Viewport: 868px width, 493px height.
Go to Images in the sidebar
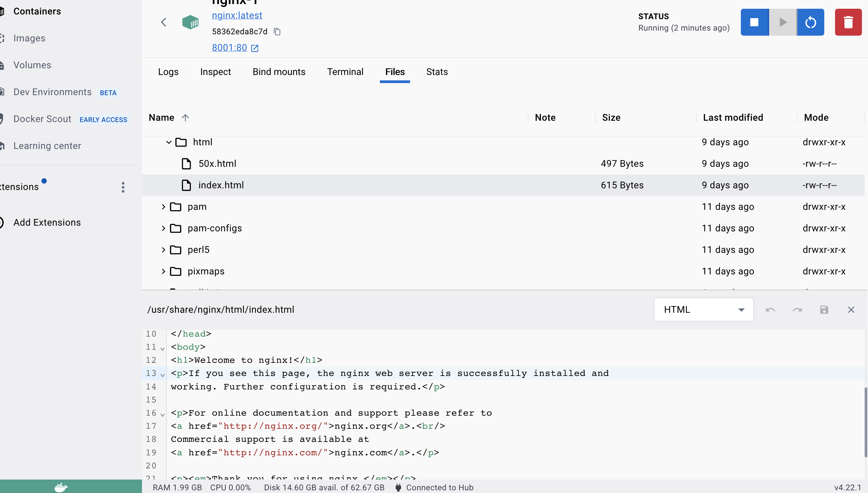(29, 38)
